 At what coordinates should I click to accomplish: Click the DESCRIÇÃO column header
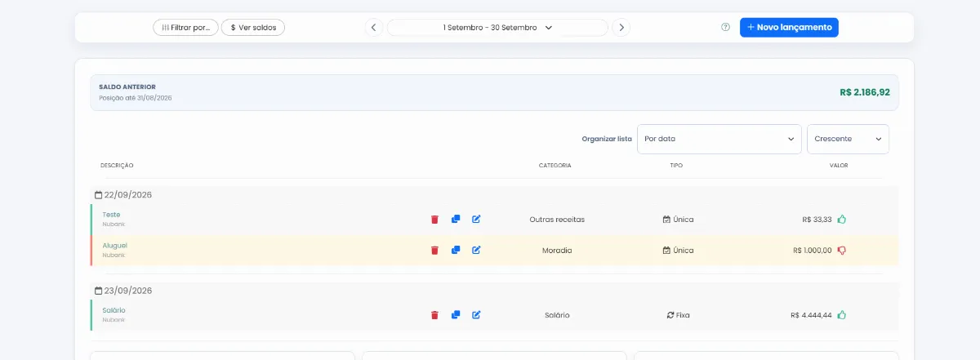117,166
